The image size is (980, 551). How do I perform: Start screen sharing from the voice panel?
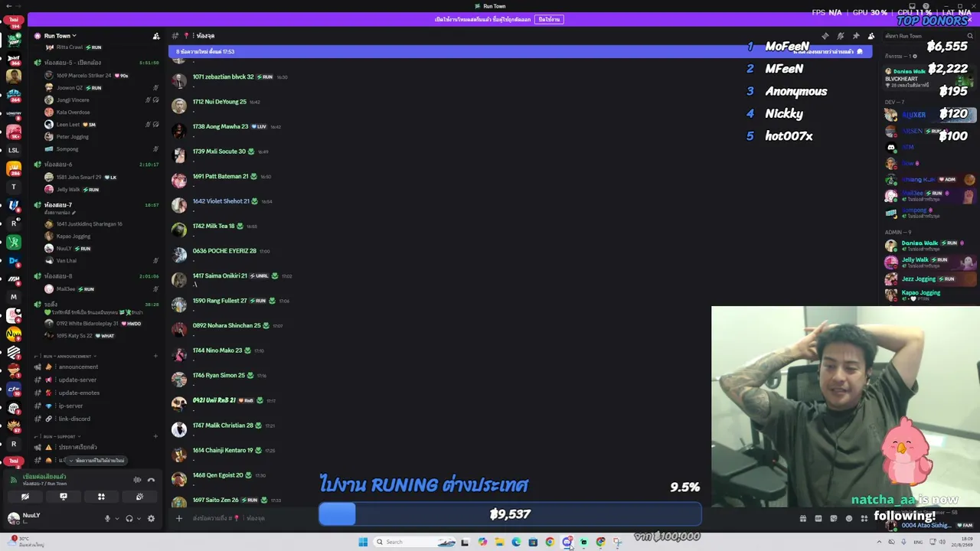click(x=64, y=497)
